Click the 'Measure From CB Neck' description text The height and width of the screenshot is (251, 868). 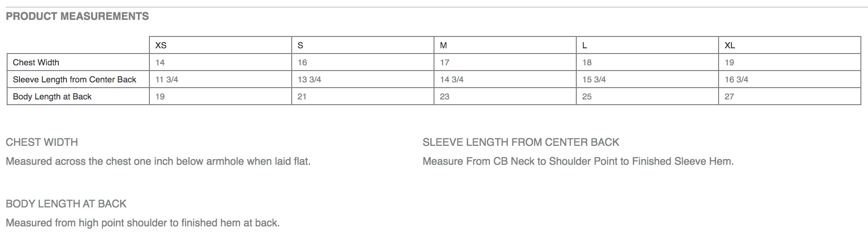[578, 161]
